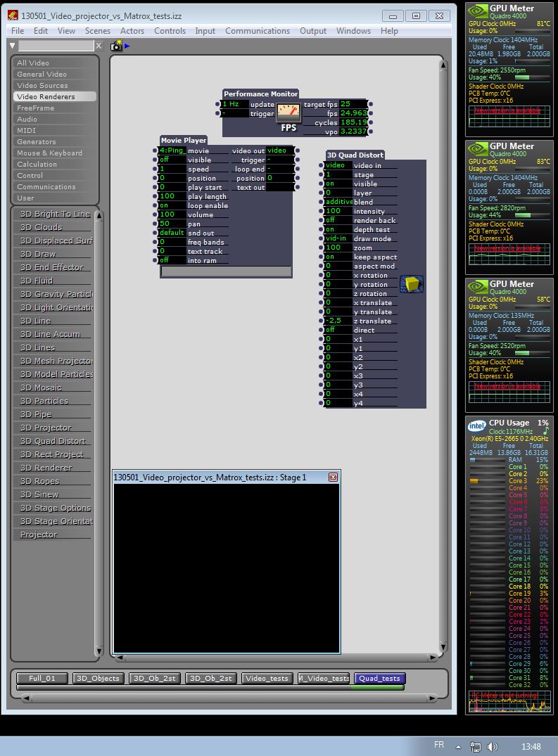Open the File menu
This screenshot has height=756, width=558.
[18, 31]
